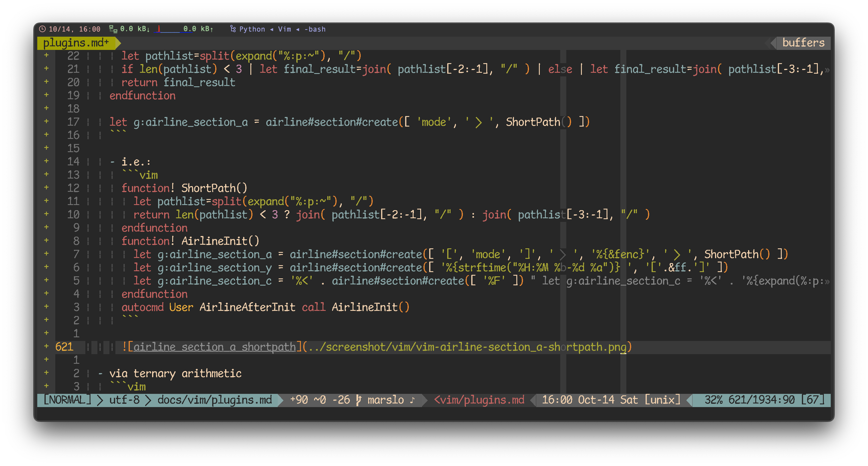
Task: Click -bash in the process chain
Action: pyautogui.click(x=315, y=29)
